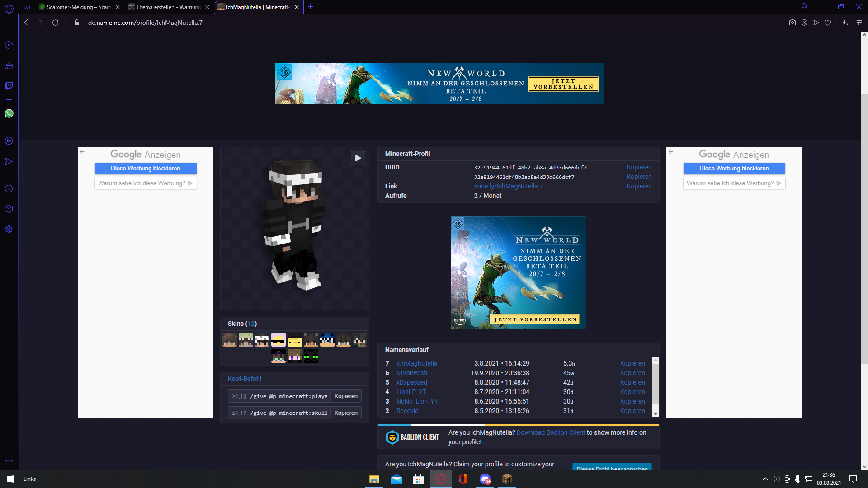Copy the dashed UUID via Kopieren

pos(639,167)
